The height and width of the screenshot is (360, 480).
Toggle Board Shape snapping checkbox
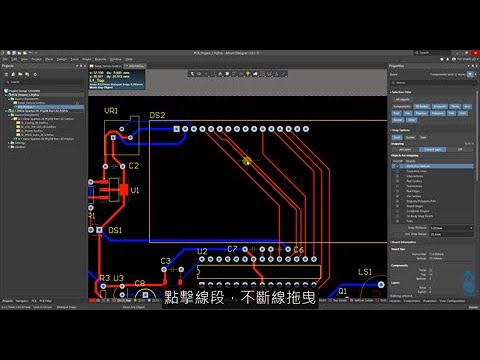(397, 206)
